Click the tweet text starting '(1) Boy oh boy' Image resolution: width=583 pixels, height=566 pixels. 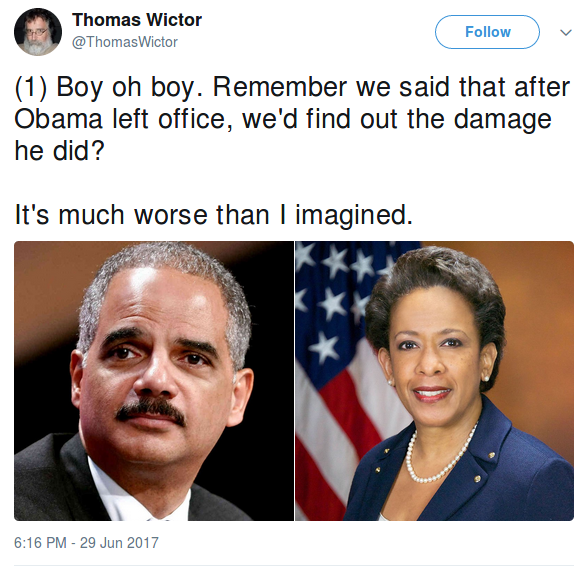click(x=292, y=119)
